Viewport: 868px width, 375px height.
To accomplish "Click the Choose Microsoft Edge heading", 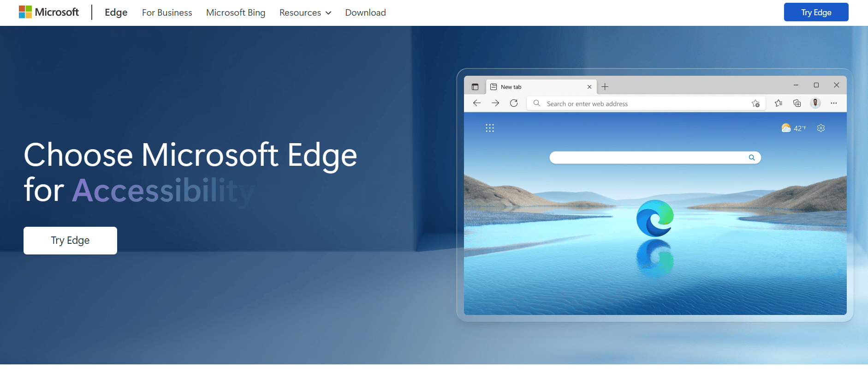I will [190, 155].
